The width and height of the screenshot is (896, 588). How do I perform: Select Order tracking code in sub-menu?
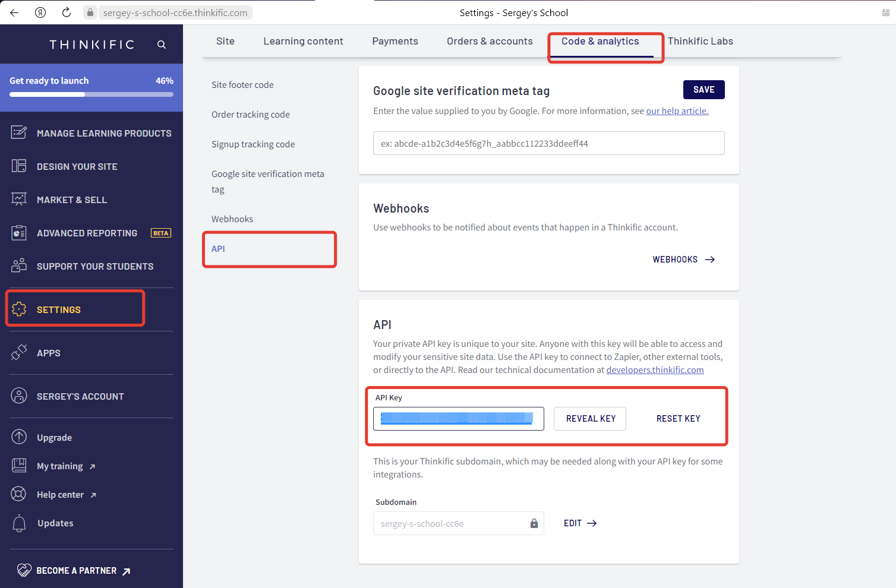(251, 115)
